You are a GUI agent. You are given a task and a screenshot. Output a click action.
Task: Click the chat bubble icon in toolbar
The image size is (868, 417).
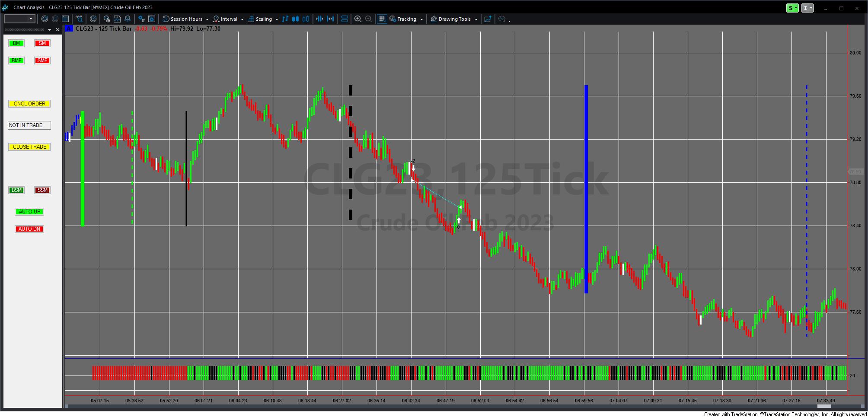coord(502,19)
